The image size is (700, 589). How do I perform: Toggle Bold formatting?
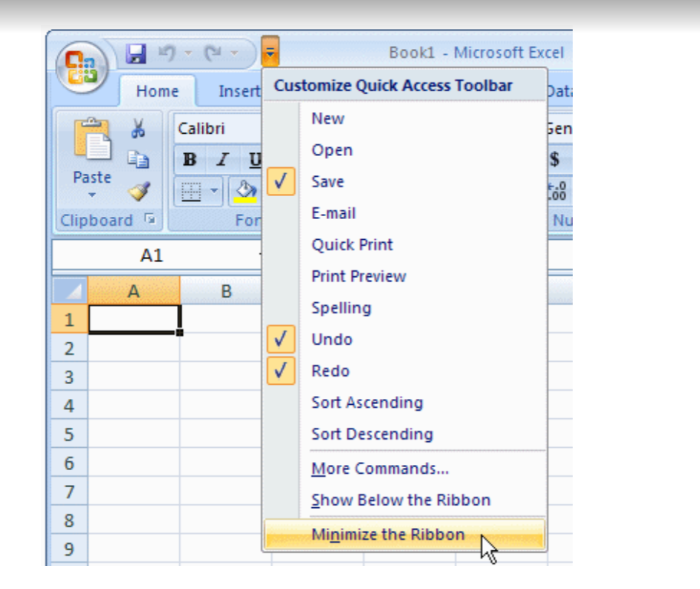(x=190, y=160)
